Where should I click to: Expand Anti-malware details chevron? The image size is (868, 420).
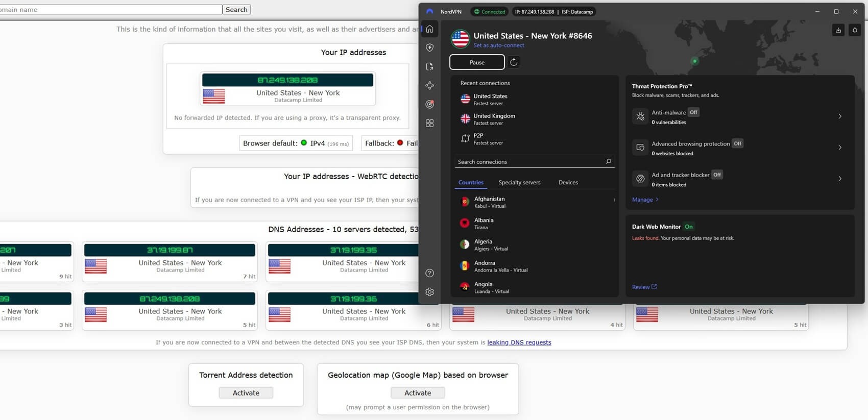pos(840,116)
